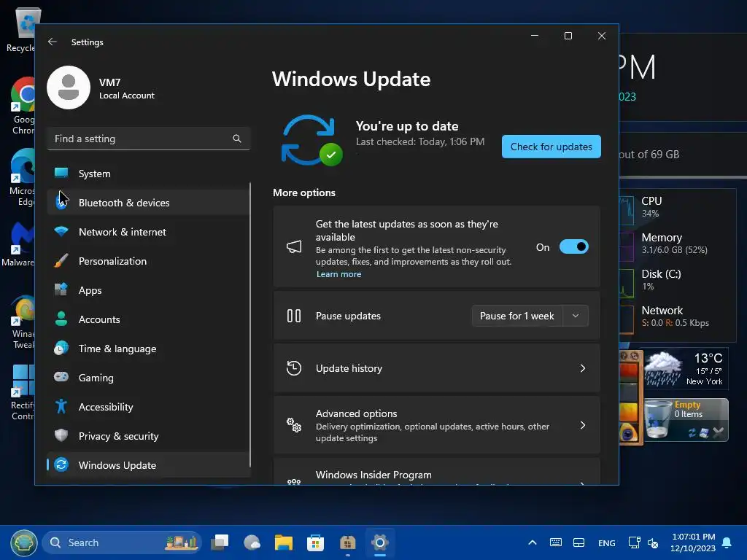
Task: Open the notification bell
Action: pyautogui.click(x=727, y=542)
